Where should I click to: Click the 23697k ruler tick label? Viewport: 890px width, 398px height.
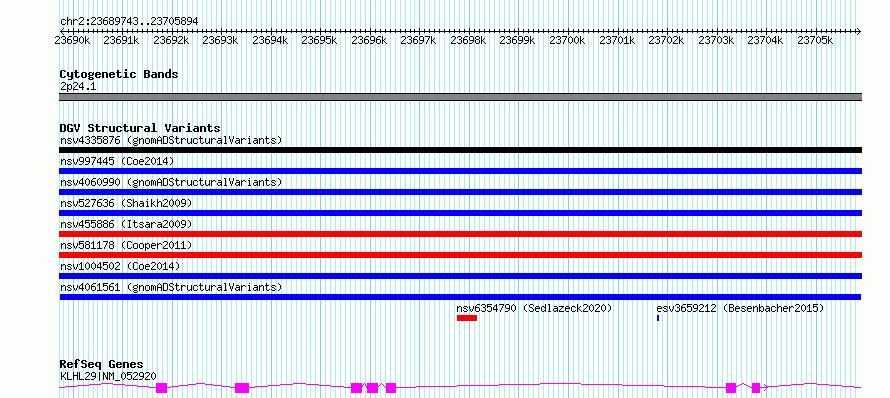[419, 40]
